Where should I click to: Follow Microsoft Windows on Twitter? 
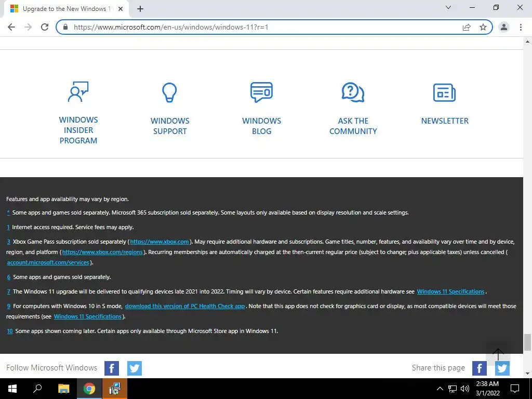point(135,368)
